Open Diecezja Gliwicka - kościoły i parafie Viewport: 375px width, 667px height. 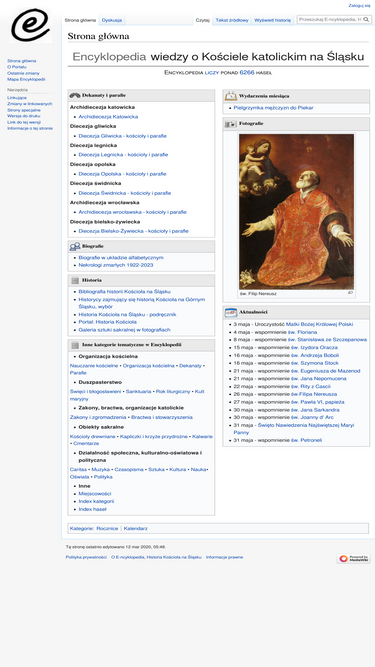[x=122, y=136]
